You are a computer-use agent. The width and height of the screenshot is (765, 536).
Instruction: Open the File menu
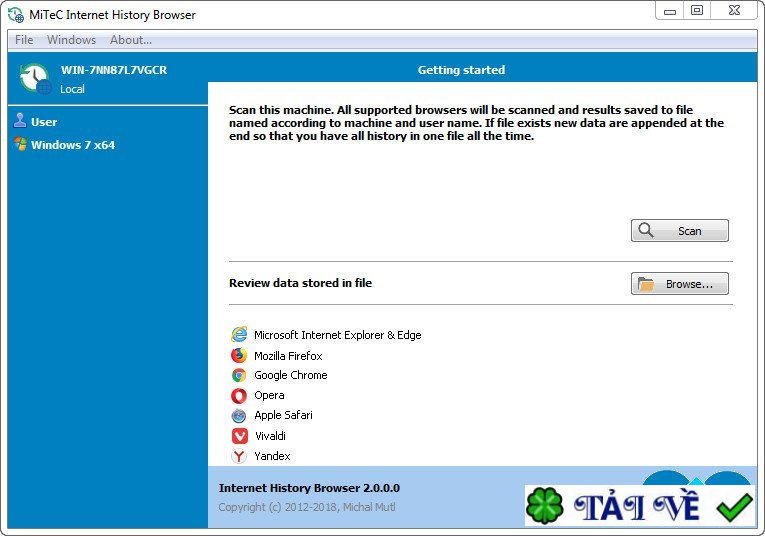point(24,40)
